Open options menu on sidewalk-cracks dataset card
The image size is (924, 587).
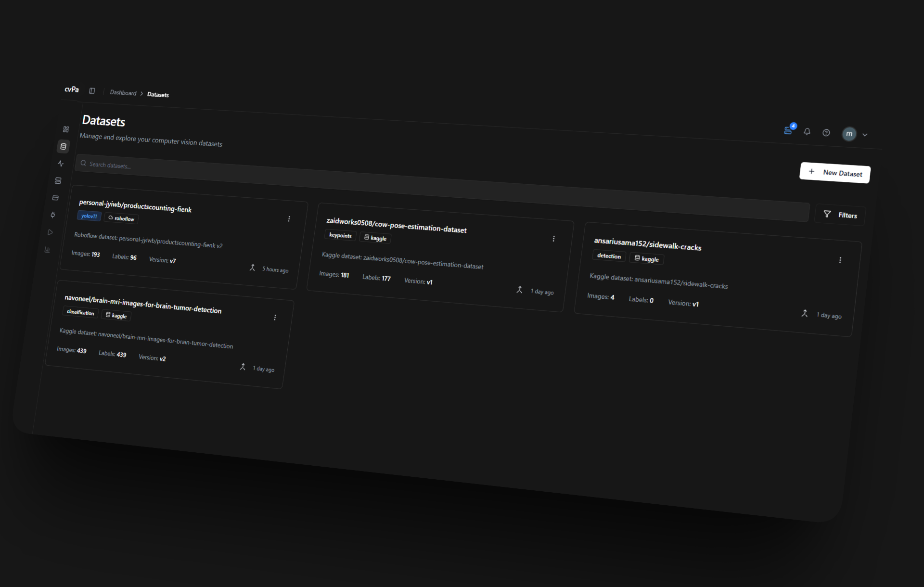click(840, 260)
